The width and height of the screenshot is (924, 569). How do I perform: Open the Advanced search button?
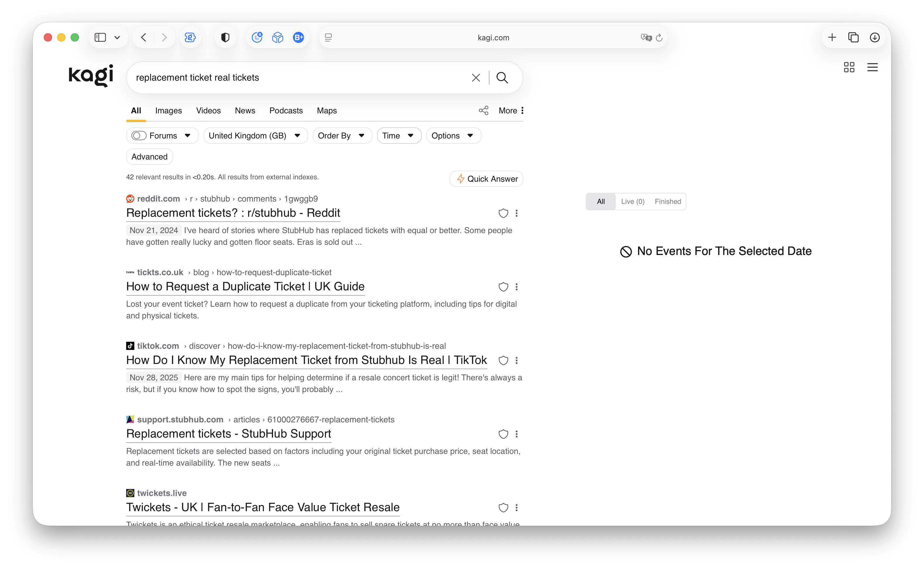click(x=149, y=157)
